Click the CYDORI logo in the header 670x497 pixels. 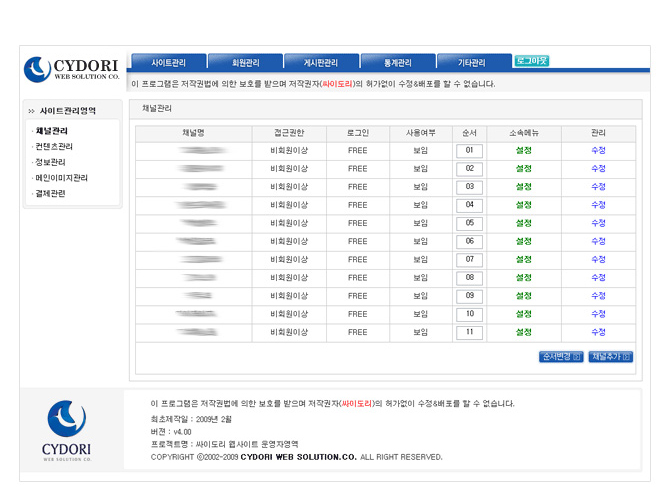(x=72, y=68)
